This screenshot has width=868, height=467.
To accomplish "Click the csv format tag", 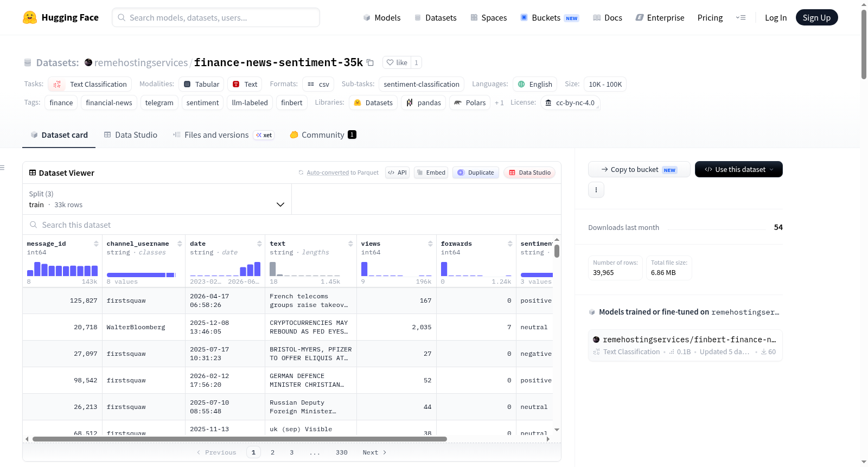I will 318,84.
